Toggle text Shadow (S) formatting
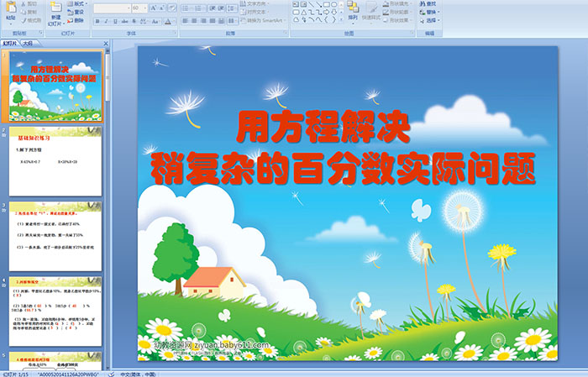This screenshot has height=377, width=588. (134, 21)
